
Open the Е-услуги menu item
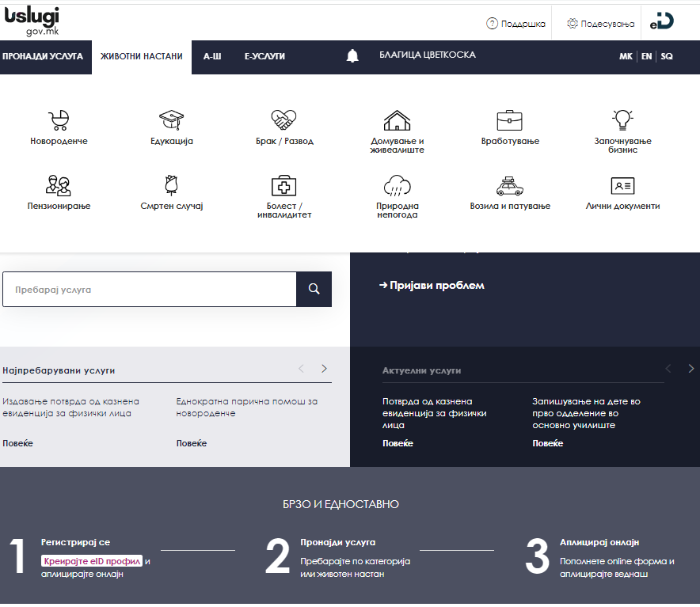(x=264, y=57)
